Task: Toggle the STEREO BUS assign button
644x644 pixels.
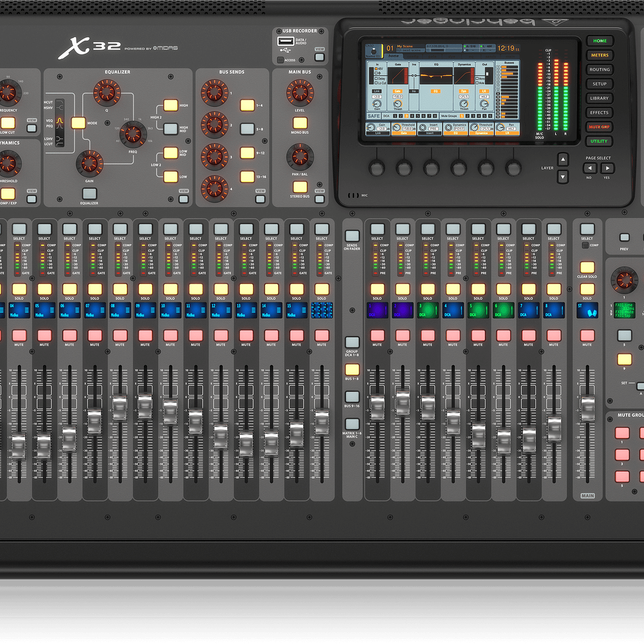Action: [300, 187]
